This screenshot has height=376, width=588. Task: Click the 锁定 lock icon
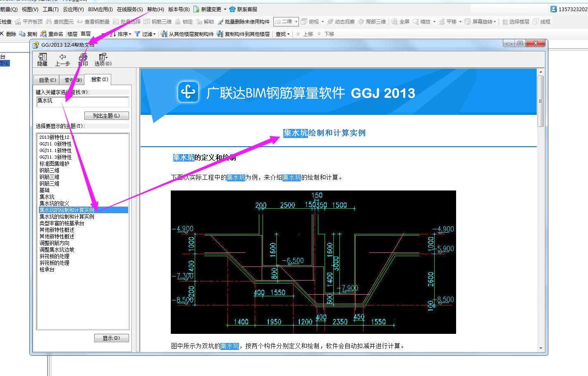click(x=178, y=21)
